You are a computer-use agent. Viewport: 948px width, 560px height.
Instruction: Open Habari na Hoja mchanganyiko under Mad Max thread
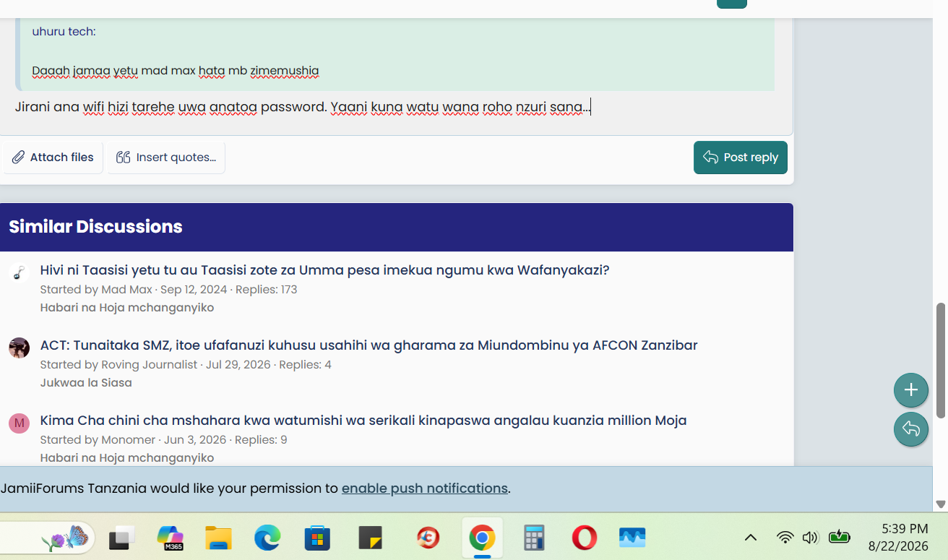(x=127, y=308)
